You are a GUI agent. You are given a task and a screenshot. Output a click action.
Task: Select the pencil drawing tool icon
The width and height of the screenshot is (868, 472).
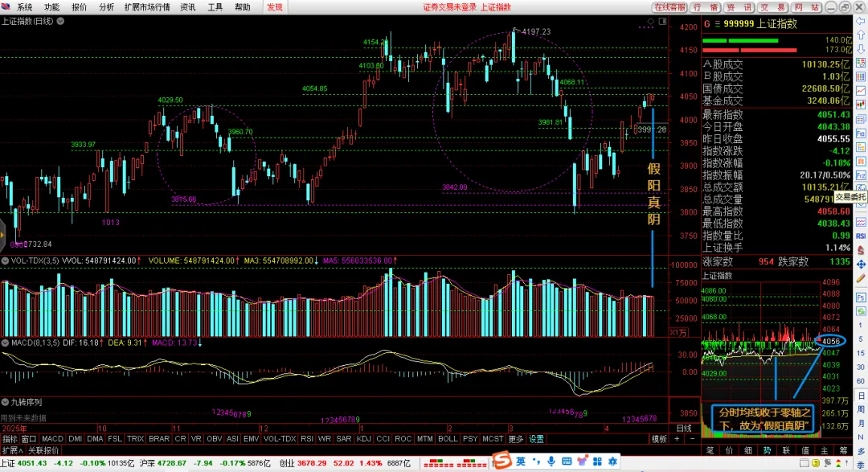861,278
